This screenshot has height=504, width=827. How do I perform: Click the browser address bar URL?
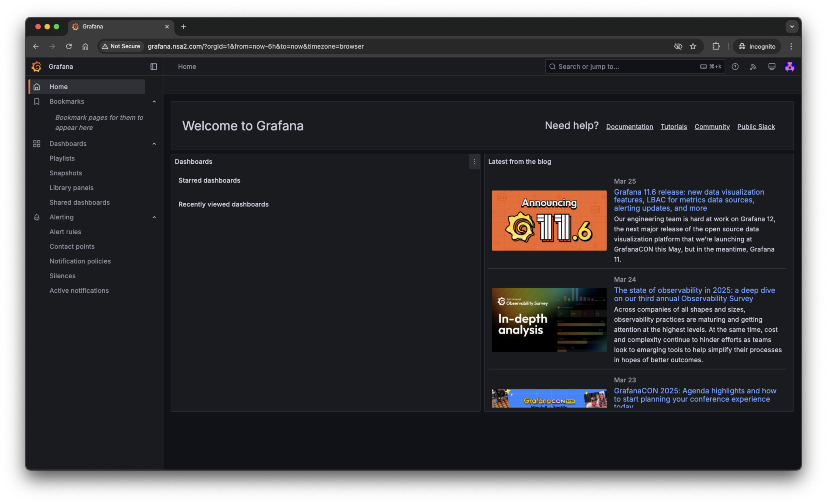pyautogui.click(x=256, y=46)
